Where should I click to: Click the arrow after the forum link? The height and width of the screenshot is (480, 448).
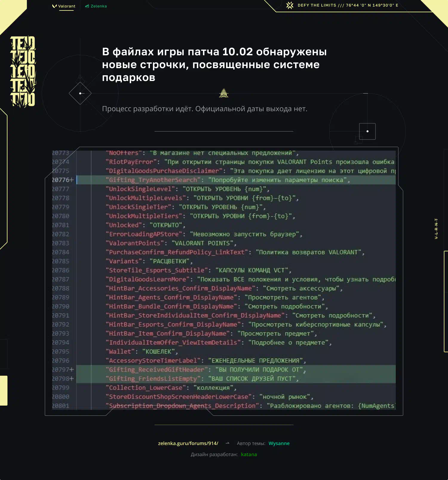(x=228, y=443)
